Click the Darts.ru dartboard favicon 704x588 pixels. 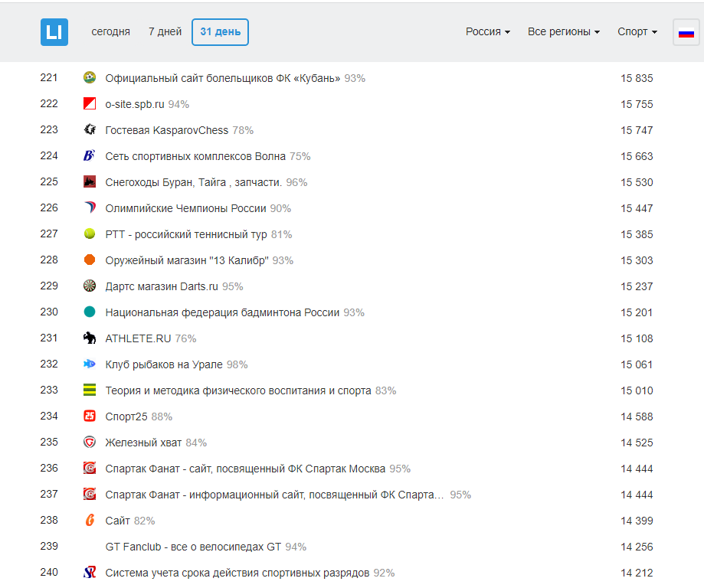90,286
